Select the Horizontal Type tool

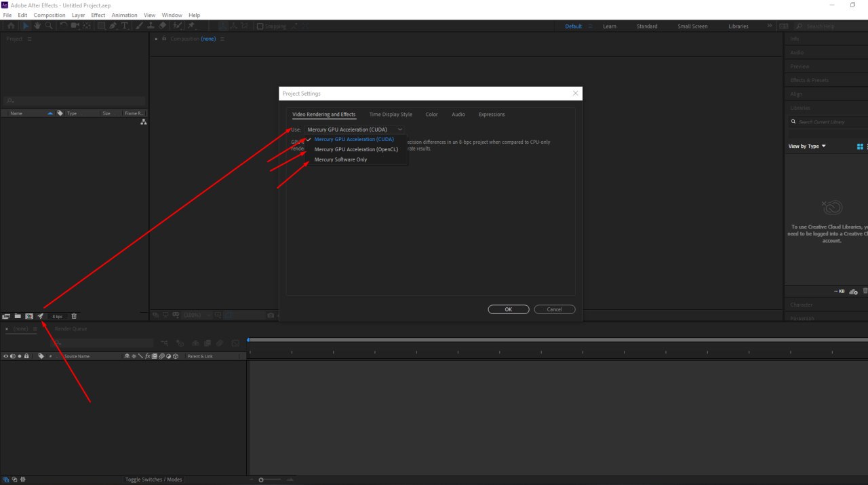[125, 26]
